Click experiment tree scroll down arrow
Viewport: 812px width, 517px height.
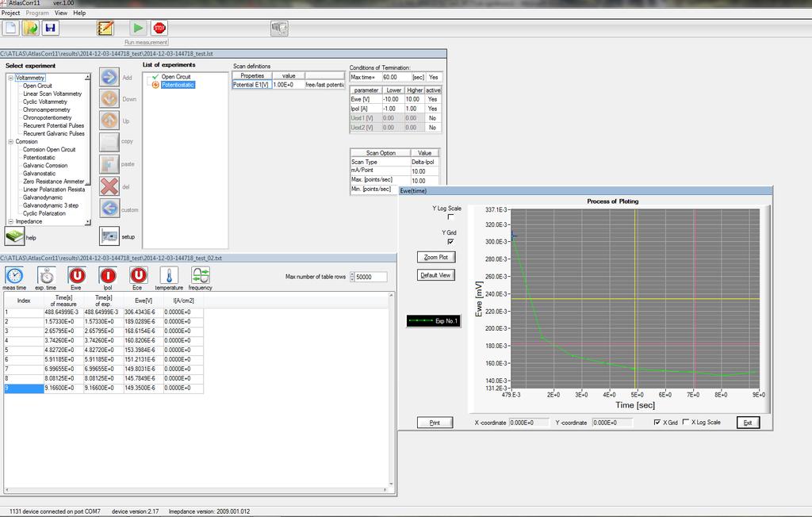click(87, 222)
